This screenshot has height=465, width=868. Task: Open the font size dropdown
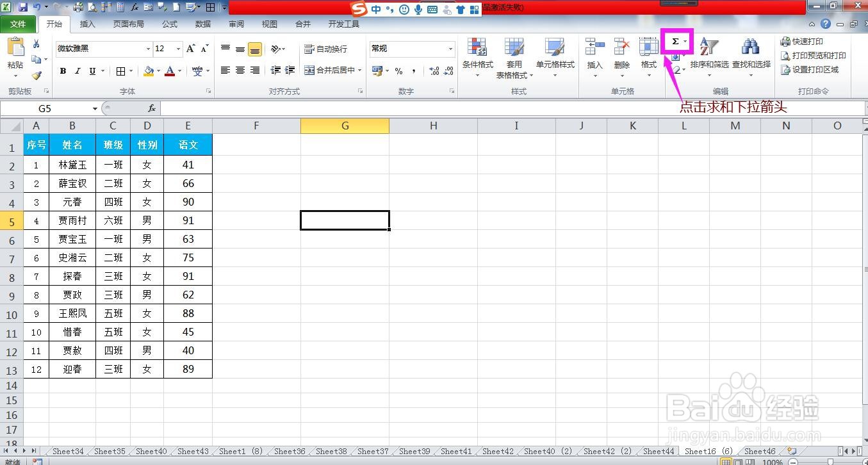[x=177, y=49]
